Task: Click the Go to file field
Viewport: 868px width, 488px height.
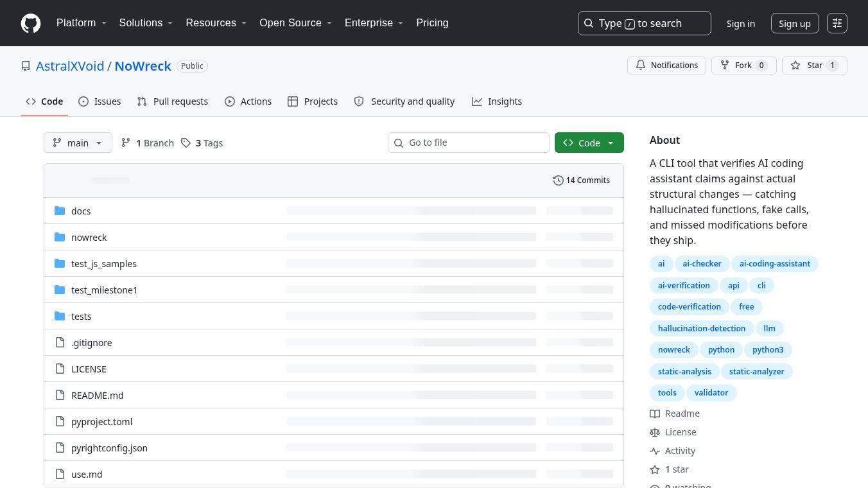Action: 469,143
